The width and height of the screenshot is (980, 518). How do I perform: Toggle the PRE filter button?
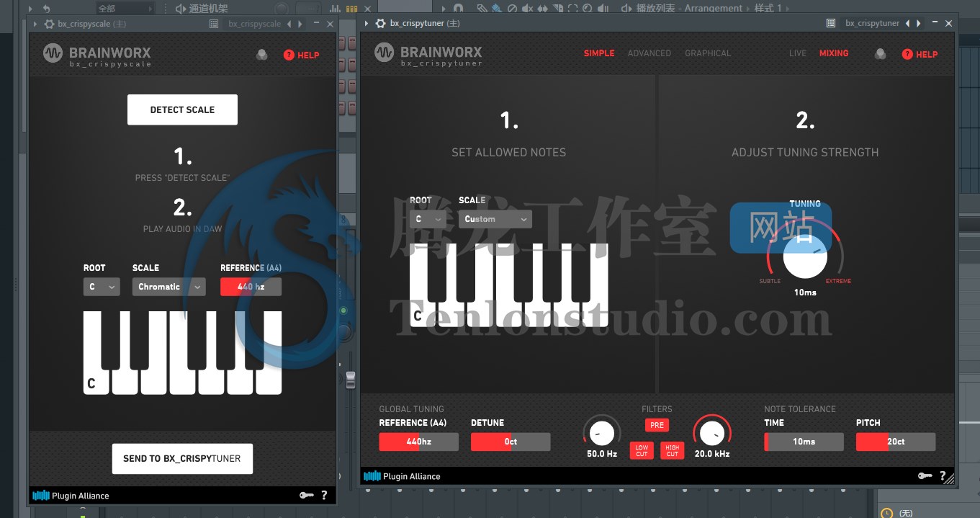pos(657,425)
